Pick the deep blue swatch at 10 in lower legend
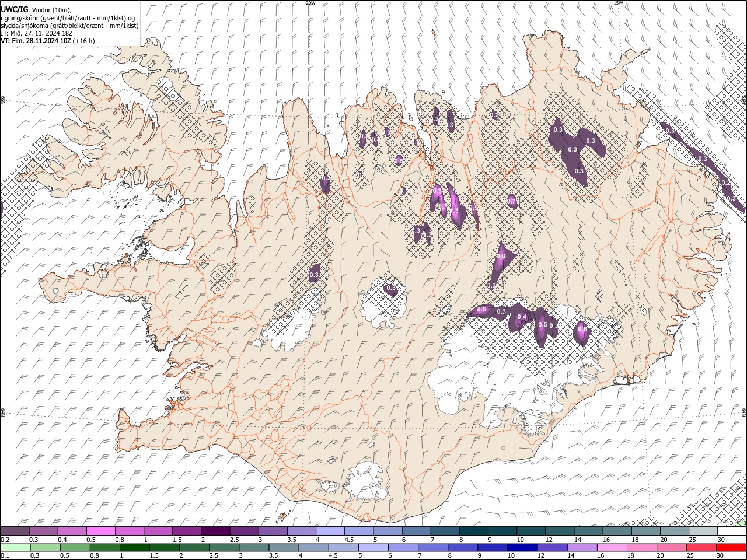 522,548
